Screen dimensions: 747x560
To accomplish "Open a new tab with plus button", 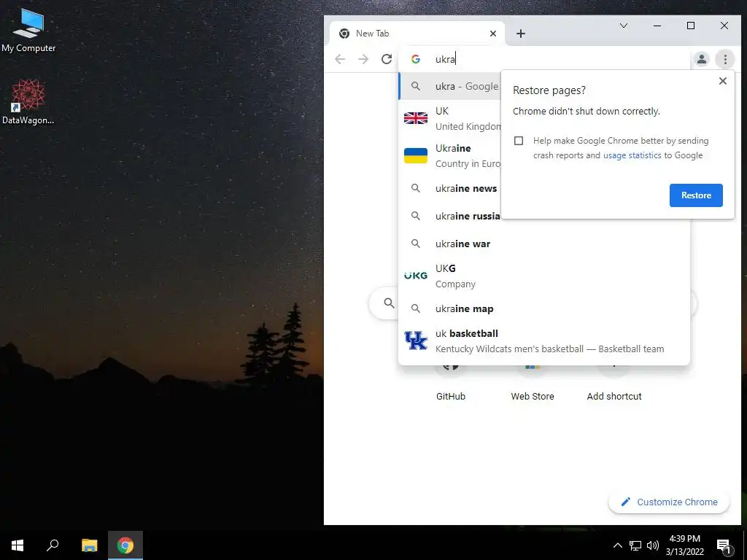I will (x=521, y=34).
